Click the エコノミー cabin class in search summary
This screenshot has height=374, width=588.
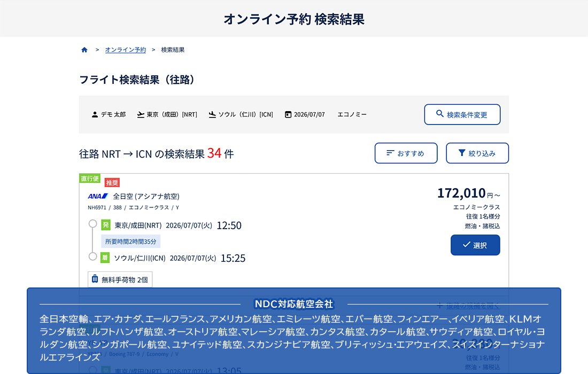(352, 115)
